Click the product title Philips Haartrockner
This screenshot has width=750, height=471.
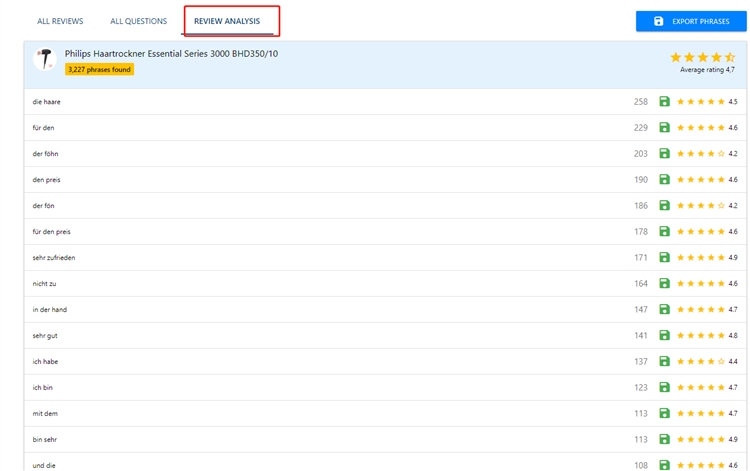pos(171,53)
